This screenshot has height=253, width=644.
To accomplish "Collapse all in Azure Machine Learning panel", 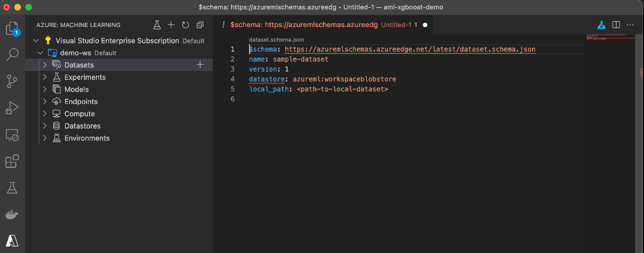I will pos(200,25).
